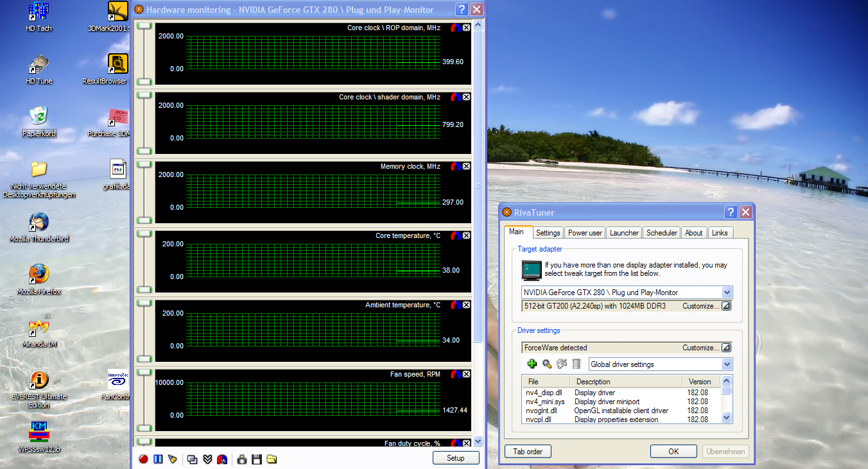Screen dimensions: 868x469
Task: Select the nv4_mini.sys row in driver list
Action: (x=621, y=402)
